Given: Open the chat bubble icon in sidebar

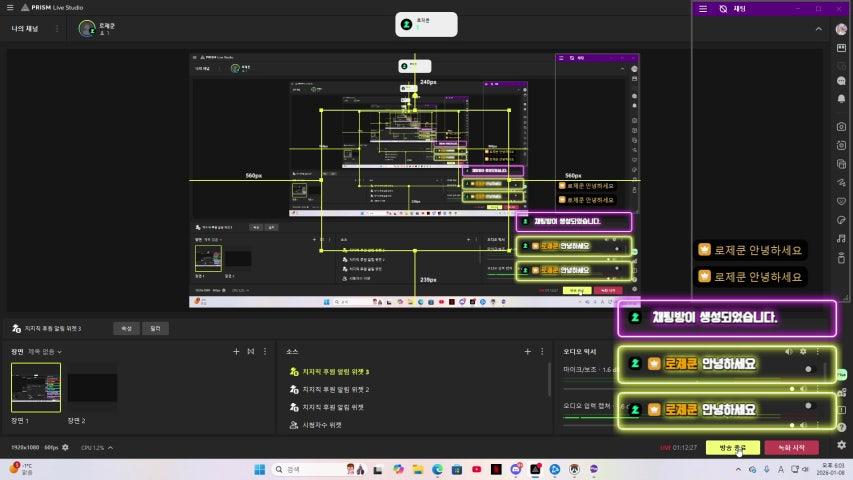Looking at the screenshot, I should point(841,66).
